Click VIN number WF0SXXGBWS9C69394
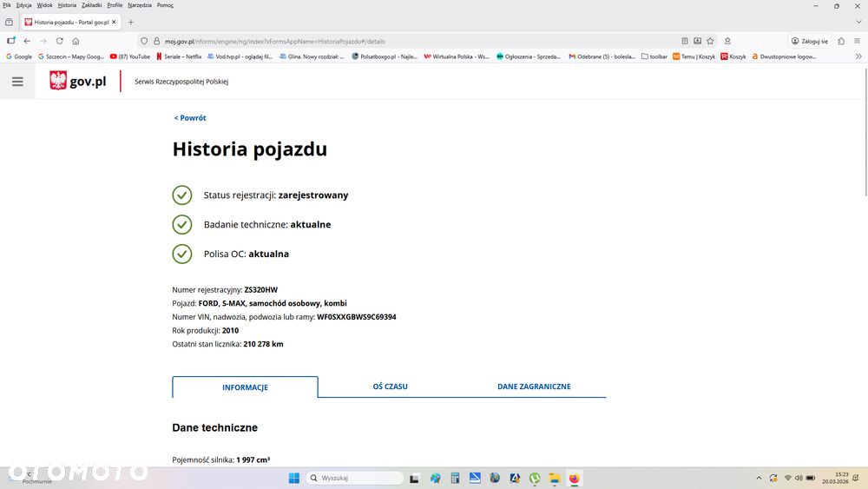 pos(357,317)
